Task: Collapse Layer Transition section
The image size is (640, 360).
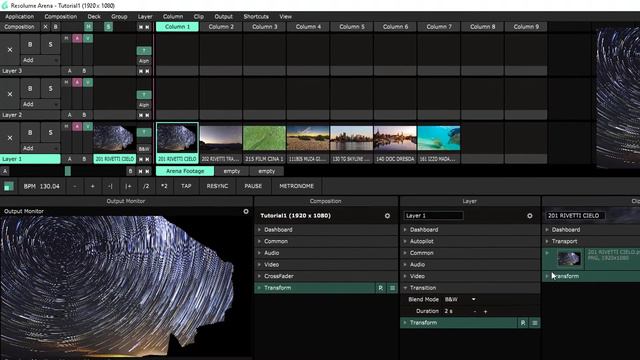Action: click(470, 288)
